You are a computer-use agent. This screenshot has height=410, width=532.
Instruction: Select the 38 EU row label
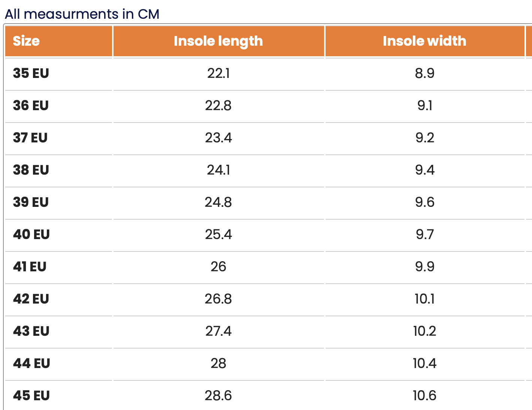coord(31,170)
